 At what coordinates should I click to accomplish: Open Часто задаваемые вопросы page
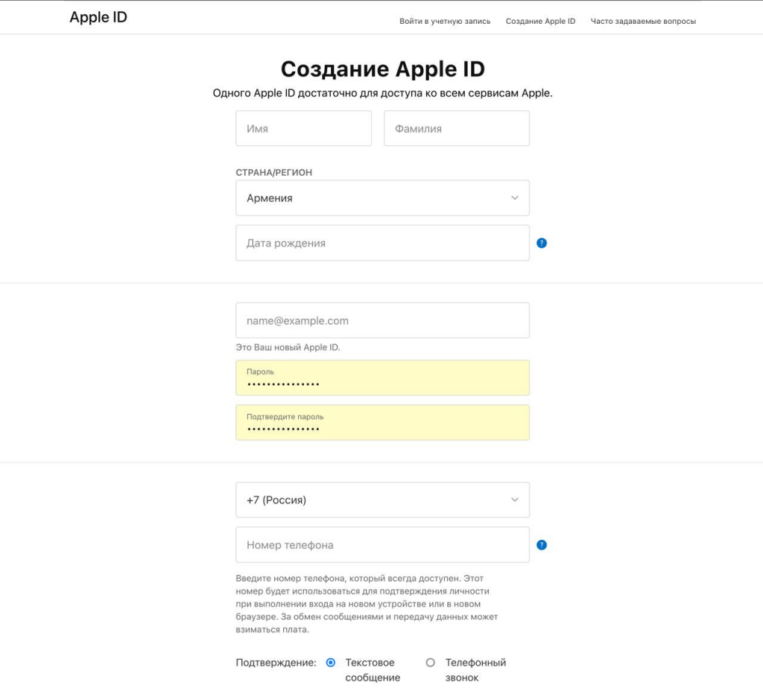click(x=643, y=21)
